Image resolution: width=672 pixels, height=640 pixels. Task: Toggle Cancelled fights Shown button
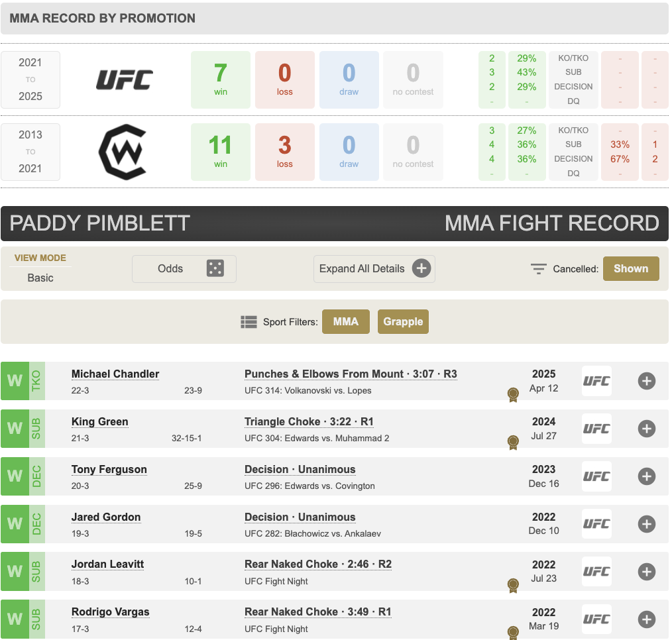[x=631, y=268]
